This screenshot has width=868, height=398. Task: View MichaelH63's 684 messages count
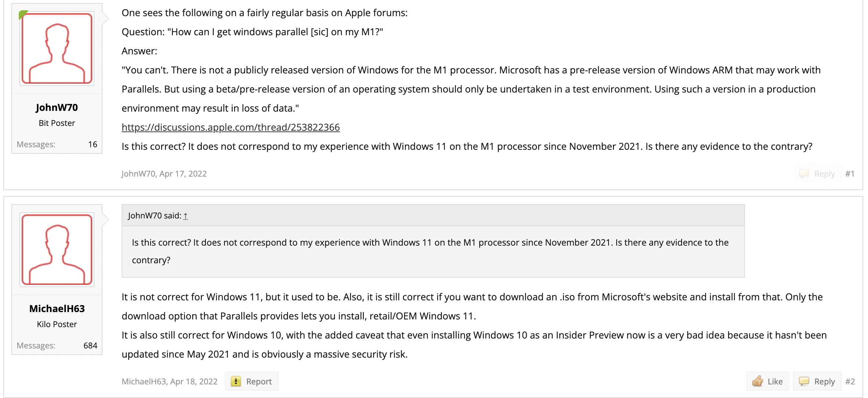click(90, 346)
